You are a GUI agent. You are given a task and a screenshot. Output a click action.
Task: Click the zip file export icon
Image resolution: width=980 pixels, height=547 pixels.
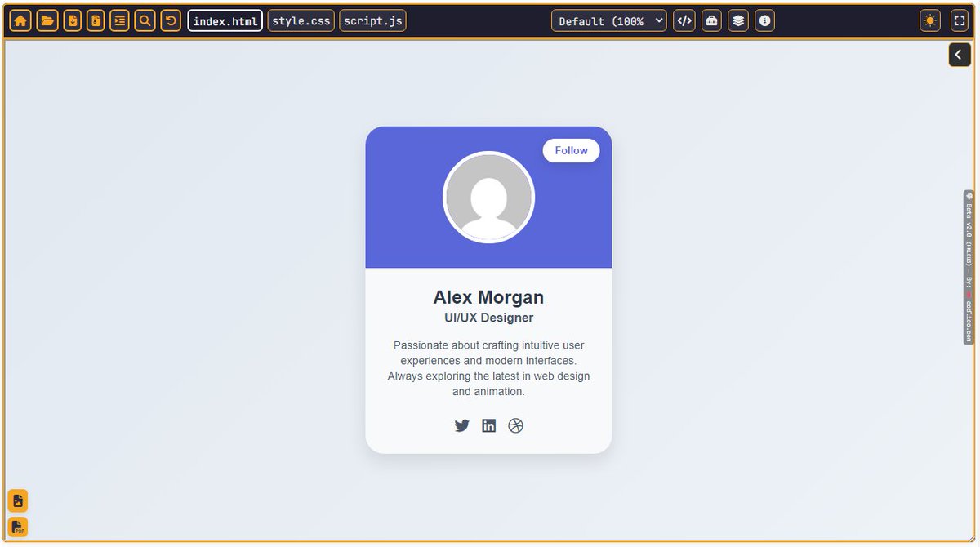pos(96,20)
